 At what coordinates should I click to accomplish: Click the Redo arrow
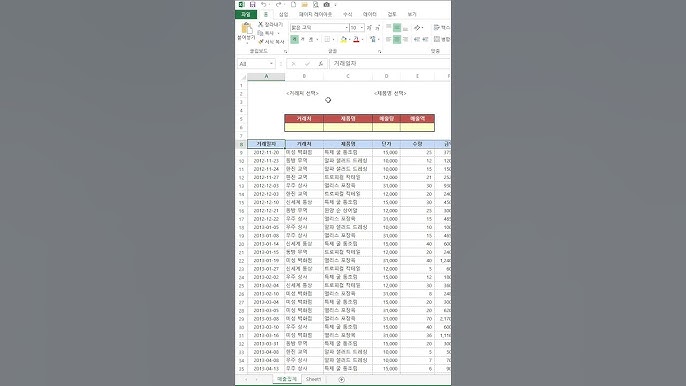279,4
